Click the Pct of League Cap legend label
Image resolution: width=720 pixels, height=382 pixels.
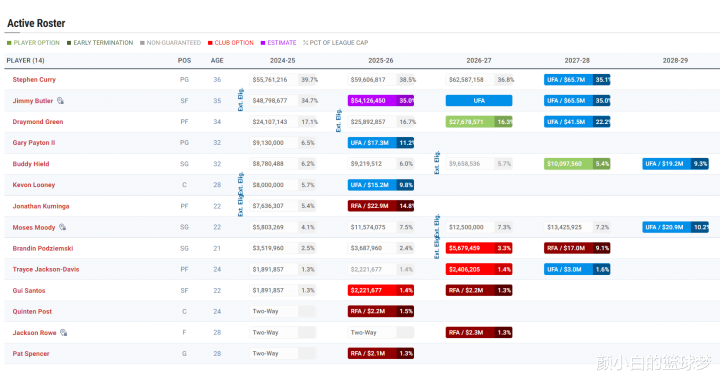[336, 43]
